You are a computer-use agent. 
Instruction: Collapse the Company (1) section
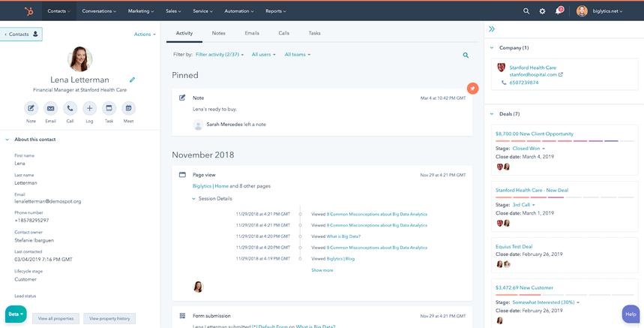pos(492,48)
